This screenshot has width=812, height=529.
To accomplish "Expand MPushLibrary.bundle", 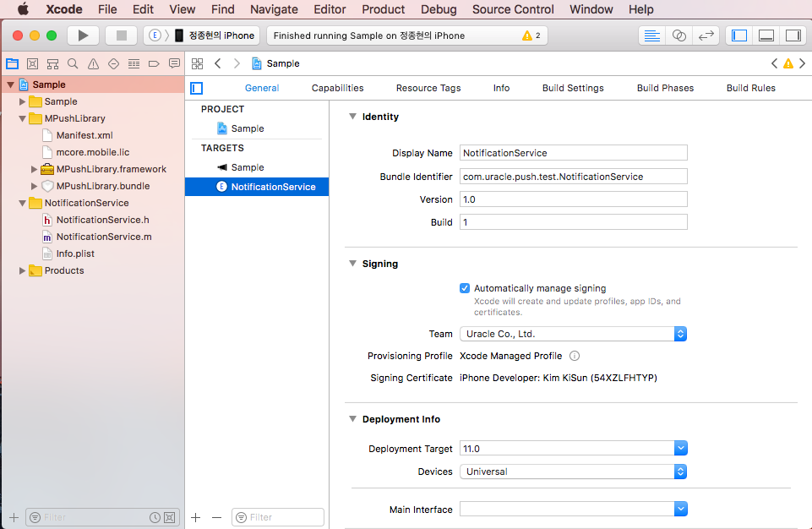I will 34,186.
